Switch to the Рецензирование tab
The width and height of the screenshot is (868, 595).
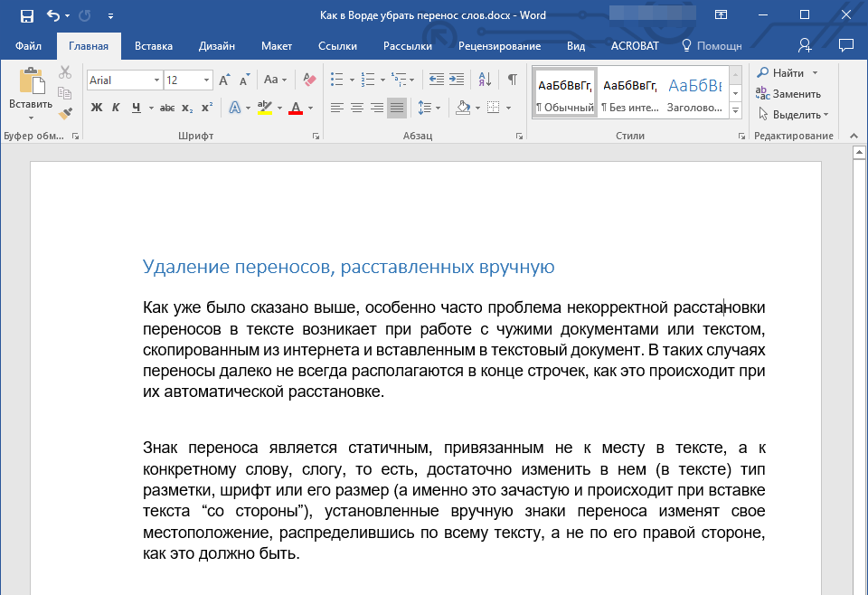click(499, 46)
